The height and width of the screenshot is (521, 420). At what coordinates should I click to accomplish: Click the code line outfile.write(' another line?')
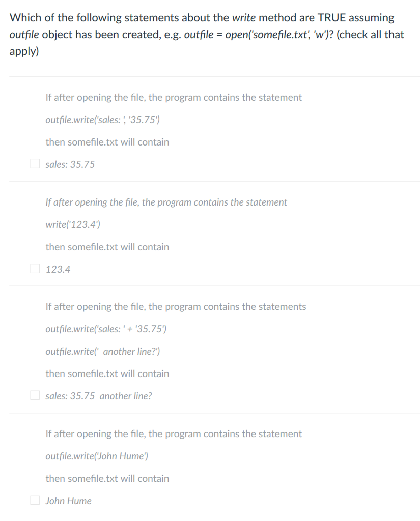tap(103, 351)
